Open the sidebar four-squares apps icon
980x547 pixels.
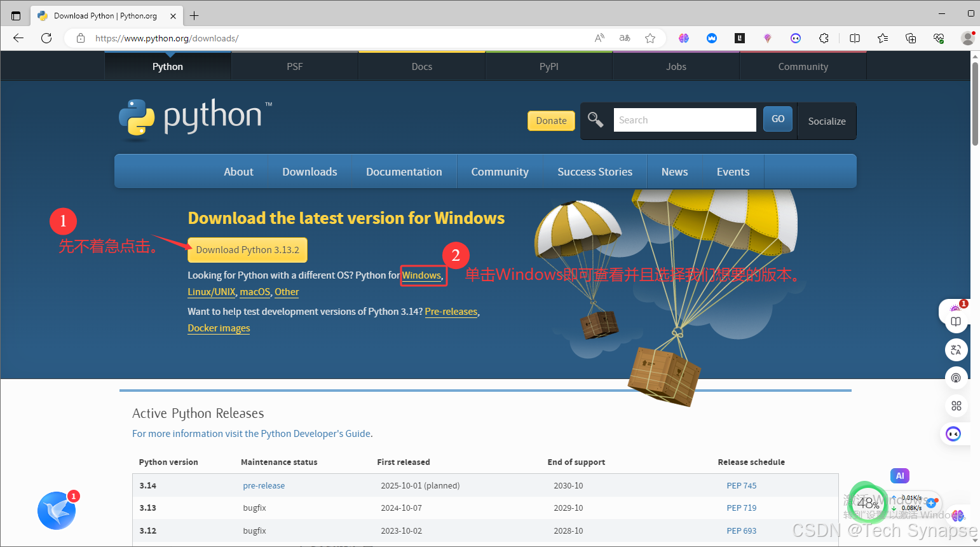(956, 406)
